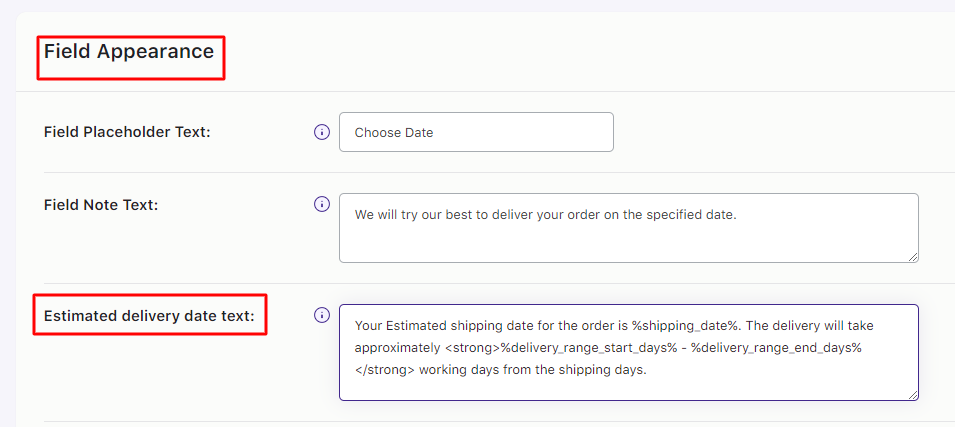Click the Estimated delivery date text label

pos(149,316)
